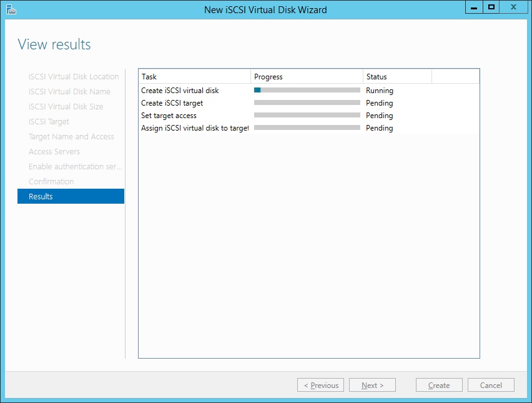
Task: Click the running progress bar for virtual disk
Action: (x=307, y=91)
